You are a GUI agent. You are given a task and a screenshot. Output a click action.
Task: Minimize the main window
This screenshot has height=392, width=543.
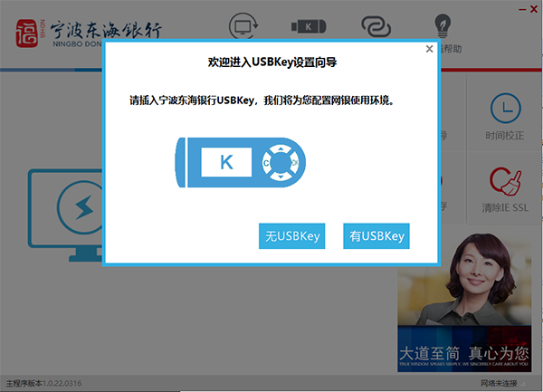[x=522, y=9]
